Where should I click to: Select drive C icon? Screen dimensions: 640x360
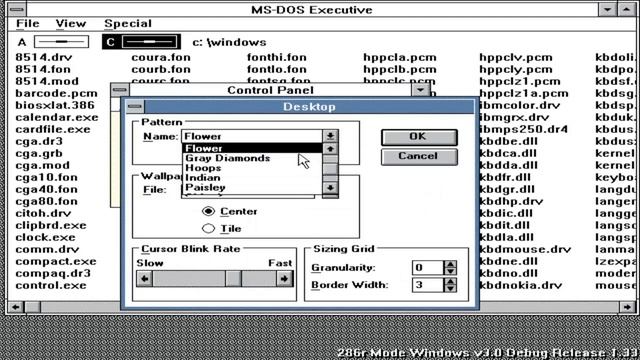[x=149, y=42]
